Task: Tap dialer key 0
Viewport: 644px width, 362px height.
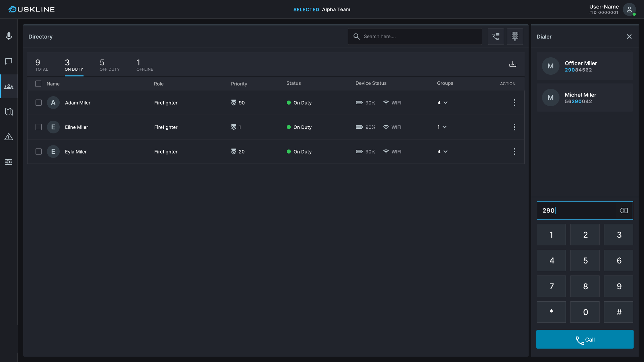Action: 585,312
